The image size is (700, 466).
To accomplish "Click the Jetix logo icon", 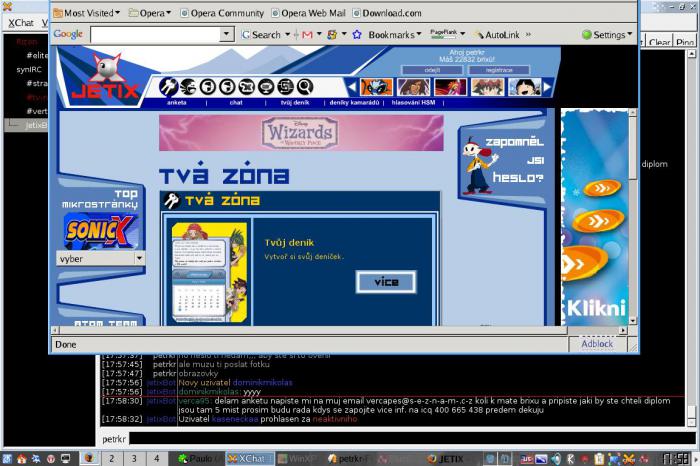I will pyautogui.click(x=106, y=77).
